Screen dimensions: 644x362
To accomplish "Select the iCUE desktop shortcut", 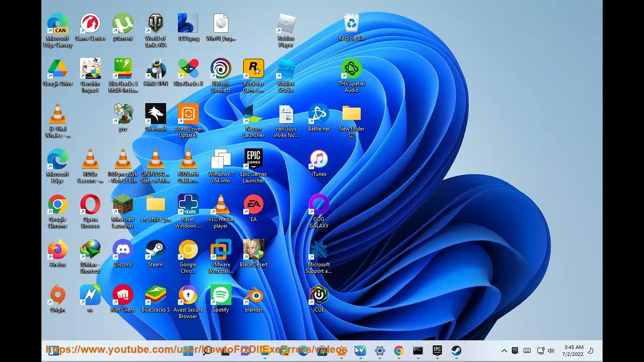I will (x=318, y=299).
